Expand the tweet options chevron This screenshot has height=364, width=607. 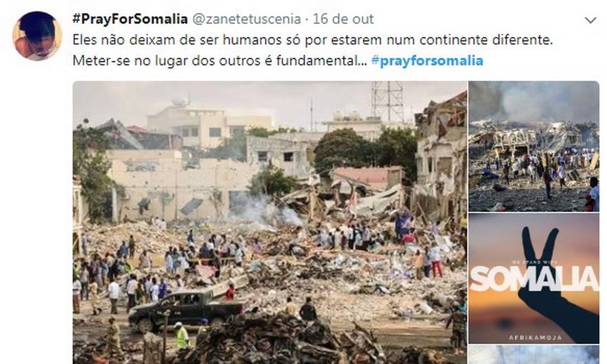click(590, 20)
